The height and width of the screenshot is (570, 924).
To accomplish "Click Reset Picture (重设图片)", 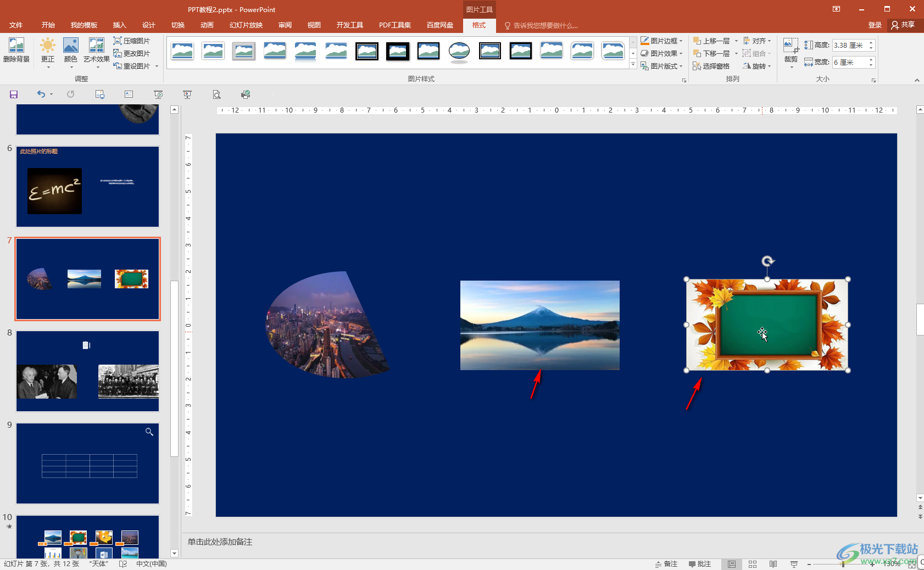I will pyautogui.click(x=132, y=66).
